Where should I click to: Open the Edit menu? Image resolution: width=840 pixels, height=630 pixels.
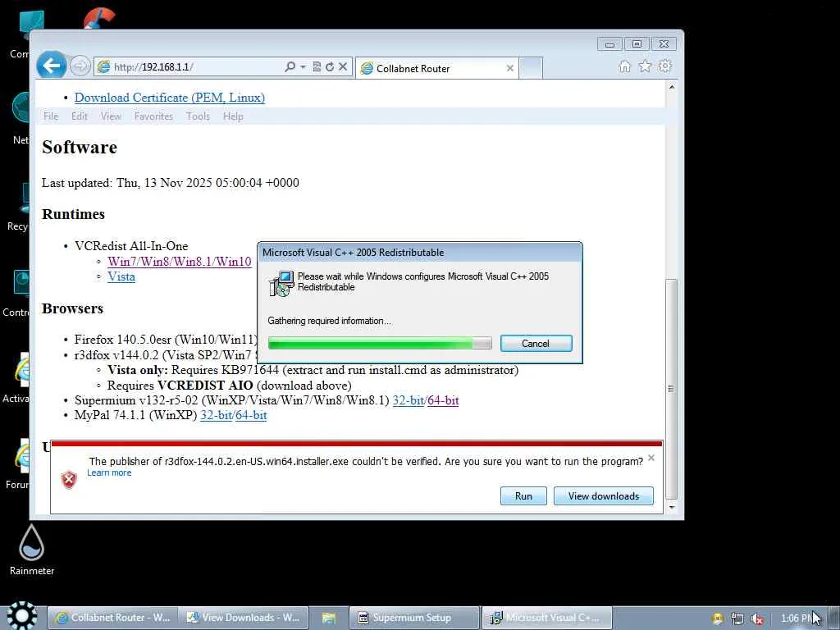80,116
